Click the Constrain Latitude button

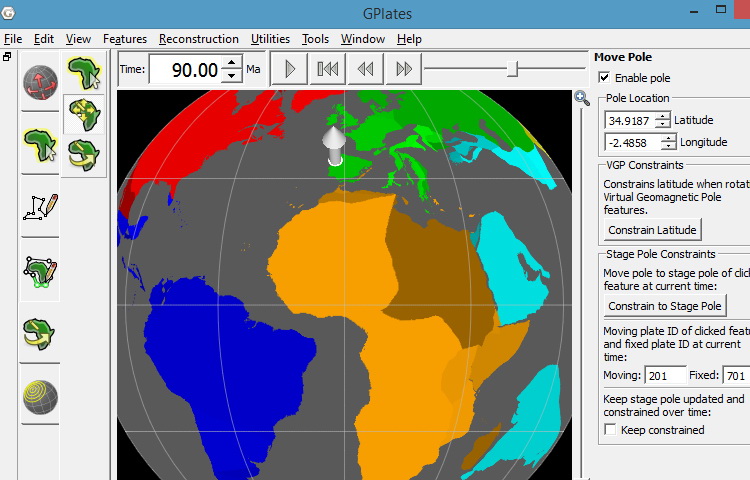652,230
